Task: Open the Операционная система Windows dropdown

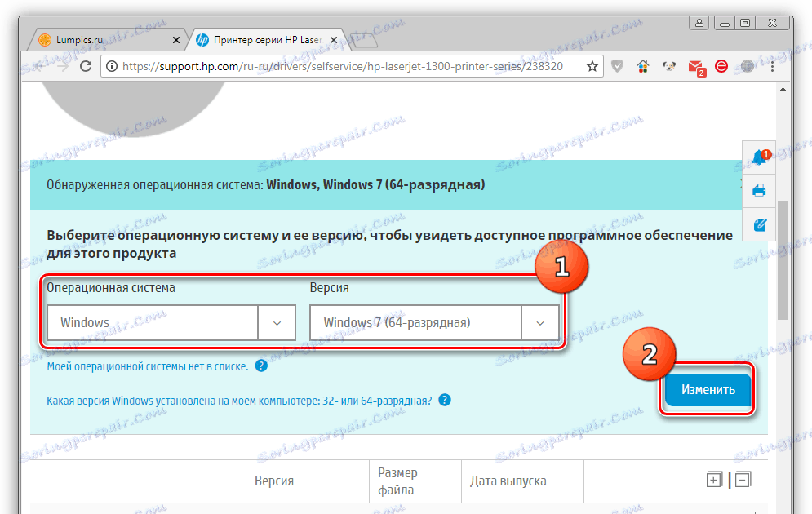Action: [171, 322]
